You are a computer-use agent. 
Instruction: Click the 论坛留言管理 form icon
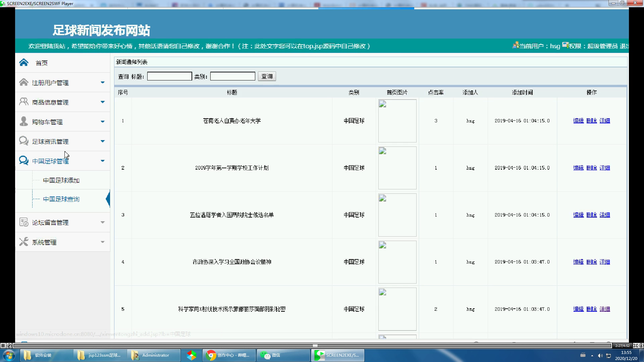click(23, 222)
